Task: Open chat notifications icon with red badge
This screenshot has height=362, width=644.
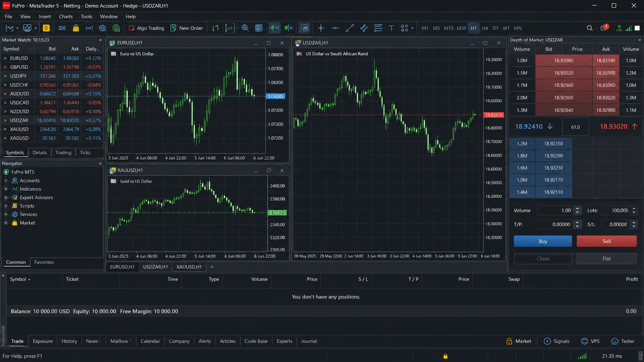Action: pos(604,28)
